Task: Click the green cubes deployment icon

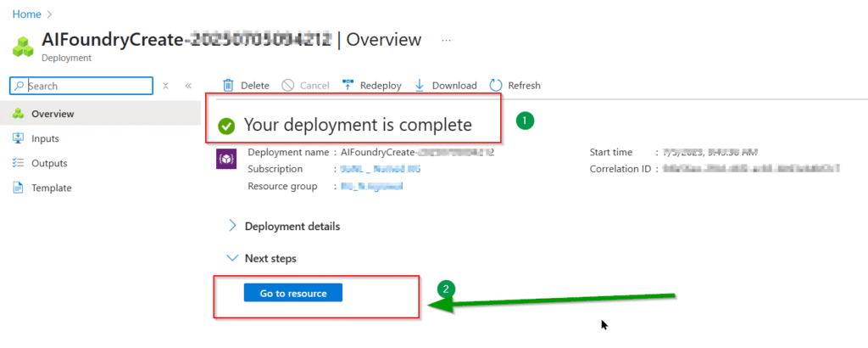Action: pos(23,47)
